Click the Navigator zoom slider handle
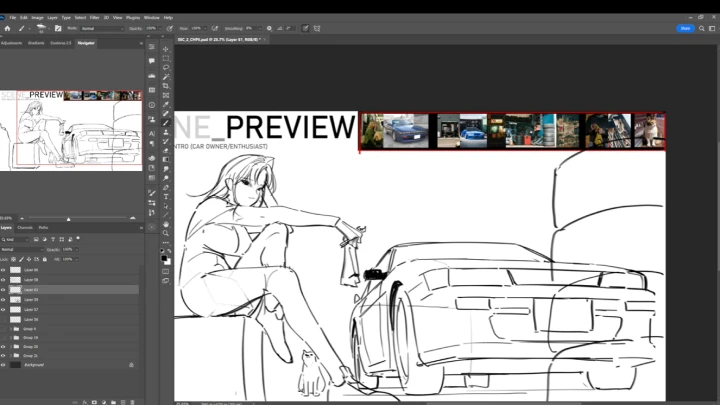 click(68, 219)
